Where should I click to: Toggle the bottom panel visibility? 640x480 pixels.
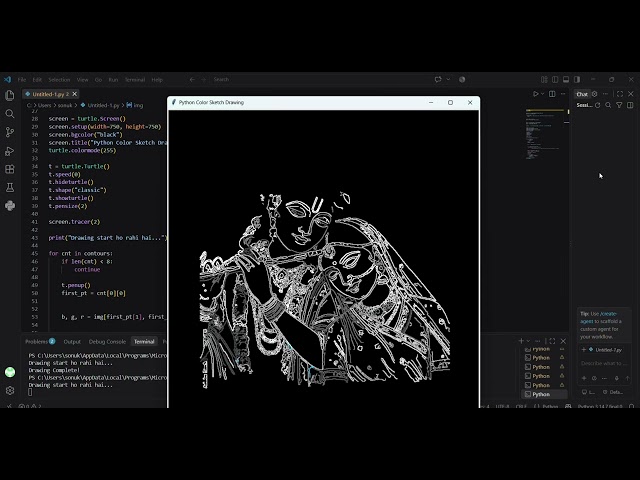coord(566,80)
